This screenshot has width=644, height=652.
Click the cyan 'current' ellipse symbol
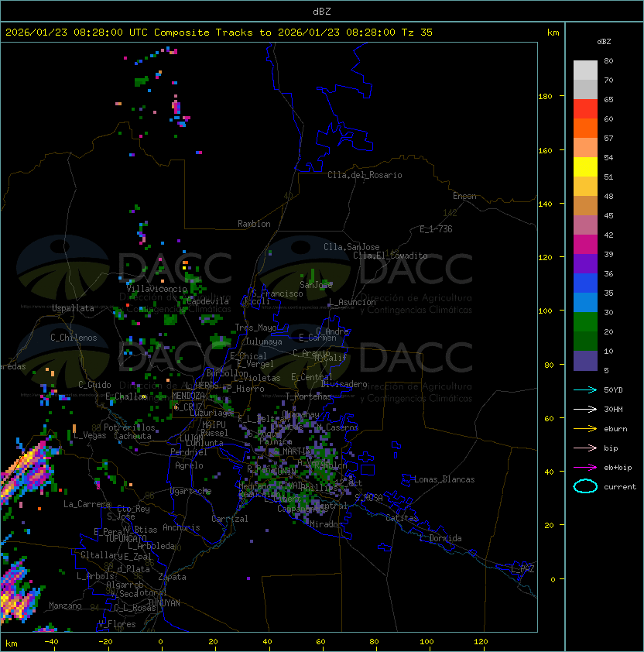pos(585,486)
